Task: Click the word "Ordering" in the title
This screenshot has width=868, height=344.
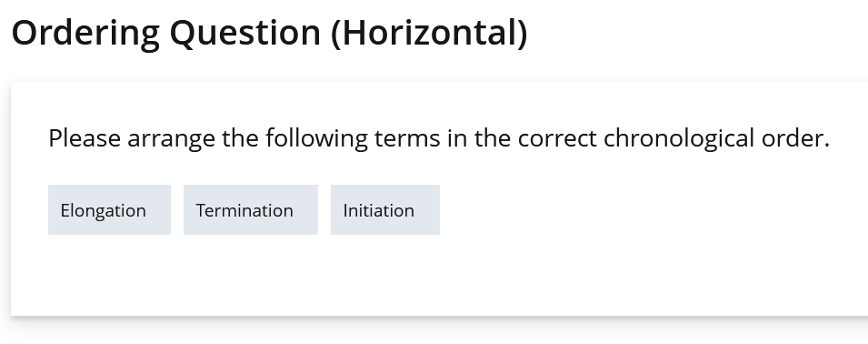Action: click(x=85, y=35)
